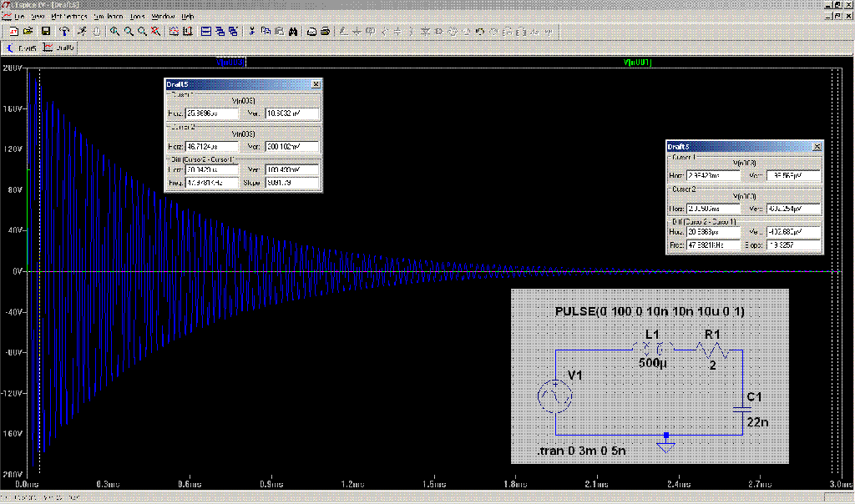The image size is (855, 504).
Task: Select the Zoom In magnifier icon
Action: point(115,32)
